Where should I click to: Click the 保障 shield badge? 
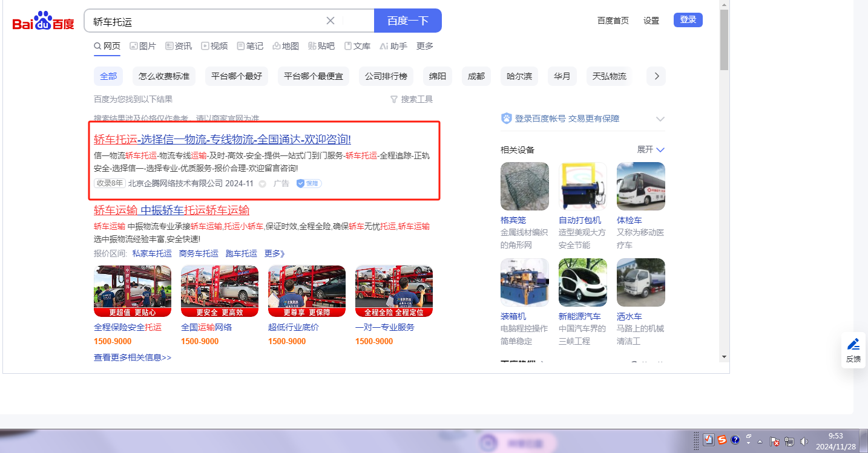[309, 183]
